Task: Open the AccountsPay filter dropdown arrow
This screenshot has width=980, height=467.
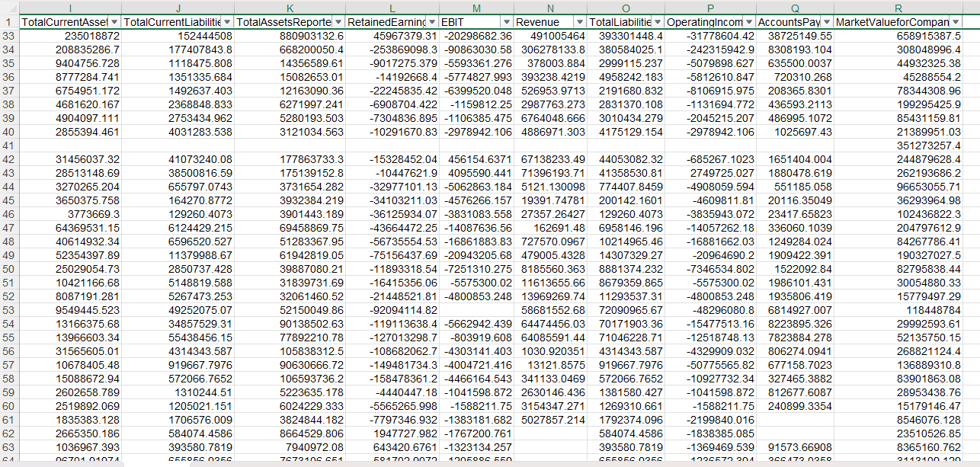Action: pyautogui.click(x=827, y=22)
